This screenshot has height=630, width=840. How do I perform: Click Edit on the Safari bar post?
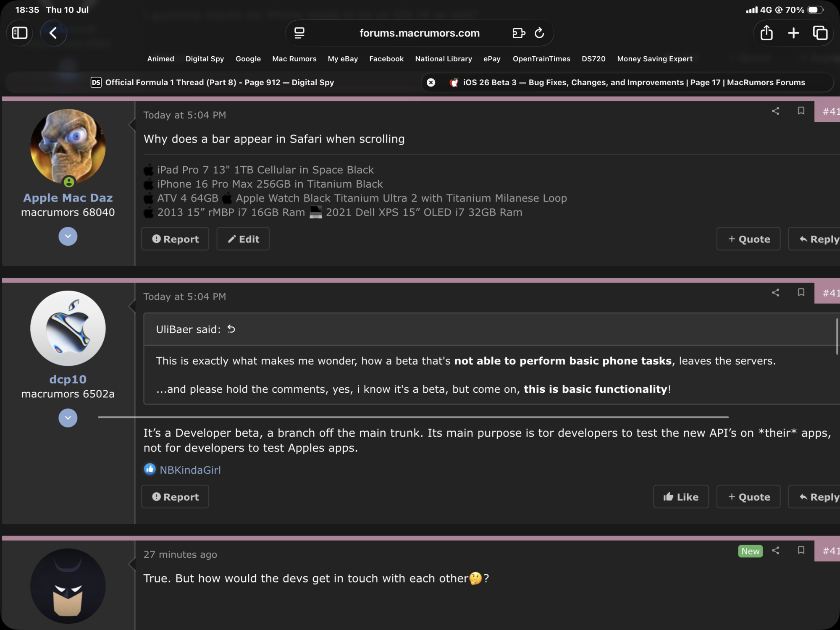[243, 239]
